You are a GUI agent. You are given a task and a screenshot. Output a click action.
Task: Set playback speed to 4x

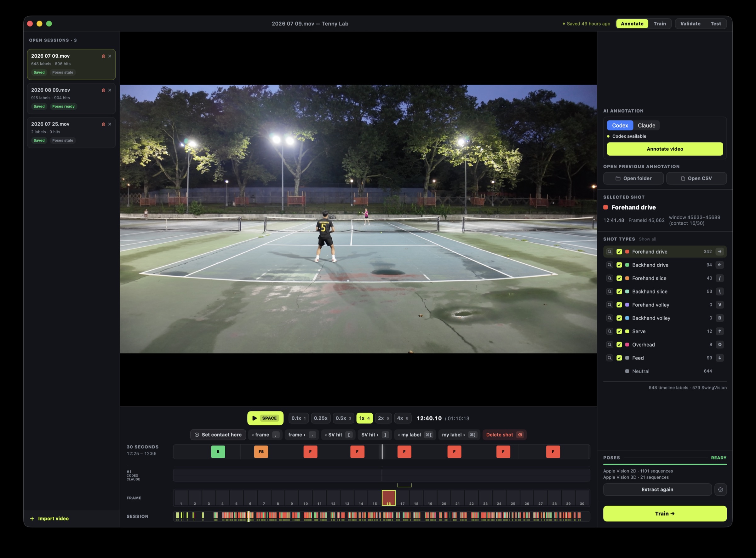pyautogui.click(x=403, y=418)
